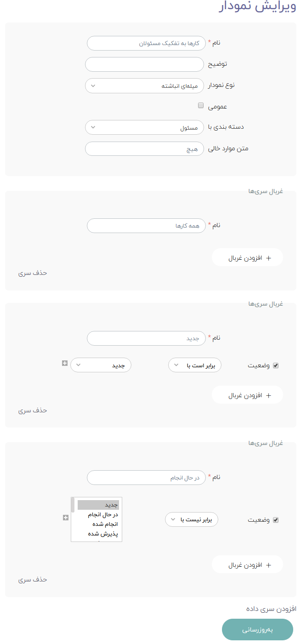Uncheck وضعیت filter in جدید series
This screenshot has width=301, height=644.
(x=276, y=366)
